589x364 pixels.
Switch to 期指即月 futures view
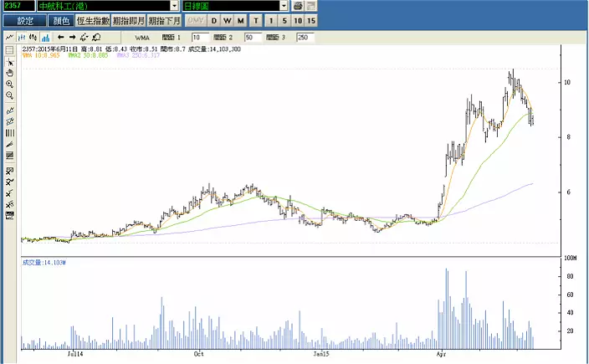[128, 20]
